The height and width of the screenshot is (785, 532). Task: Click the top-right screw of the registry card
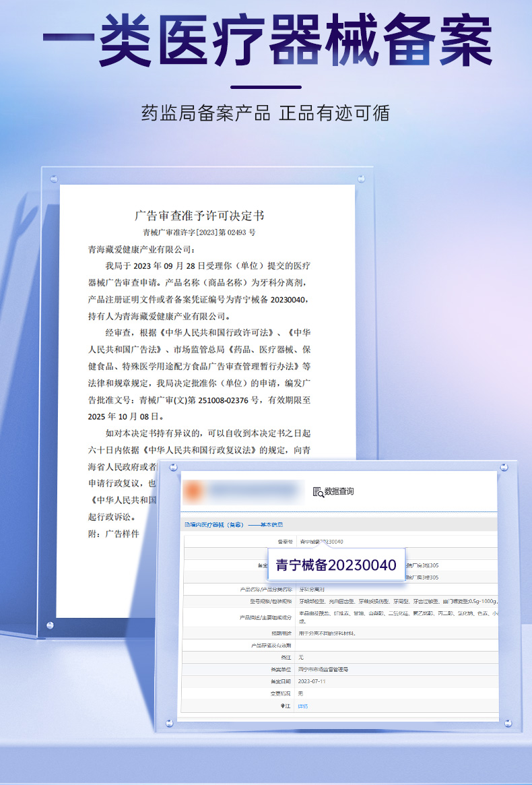504,468
